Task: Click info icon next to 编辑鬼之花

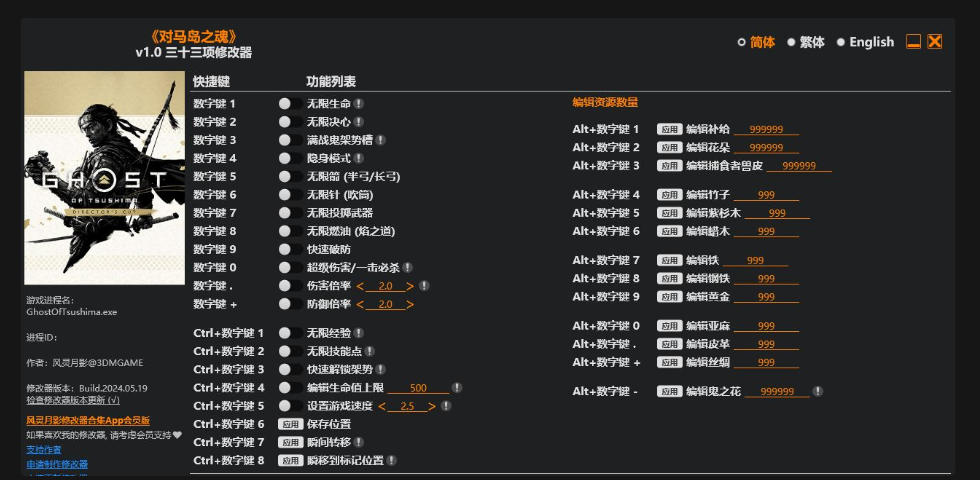Action: [x=818, y=391]
